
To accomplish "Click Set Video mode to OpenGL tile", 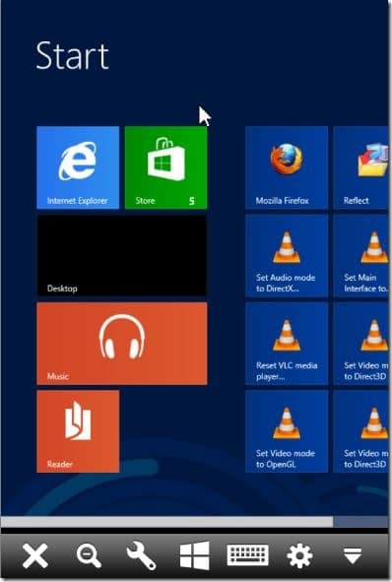I will click(x=287, y=431).
